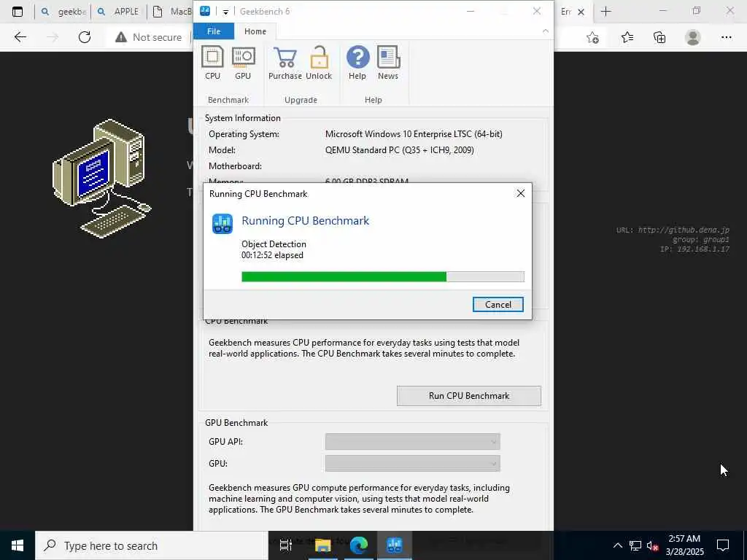Click the network tray icon
Viewport: 747px width, 560px height.
coord(635,545)
